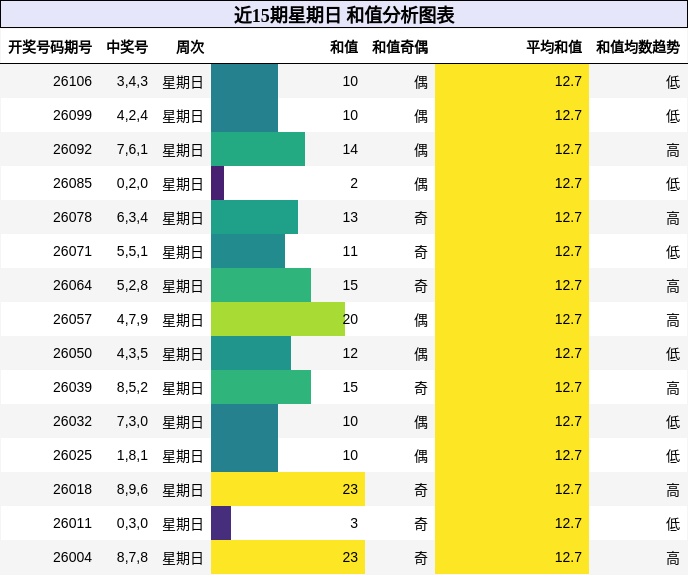Click the lime green sum bar in row 26057
Image resolution: width=688 pixels, height=575 pixels.
coord(278,319)
